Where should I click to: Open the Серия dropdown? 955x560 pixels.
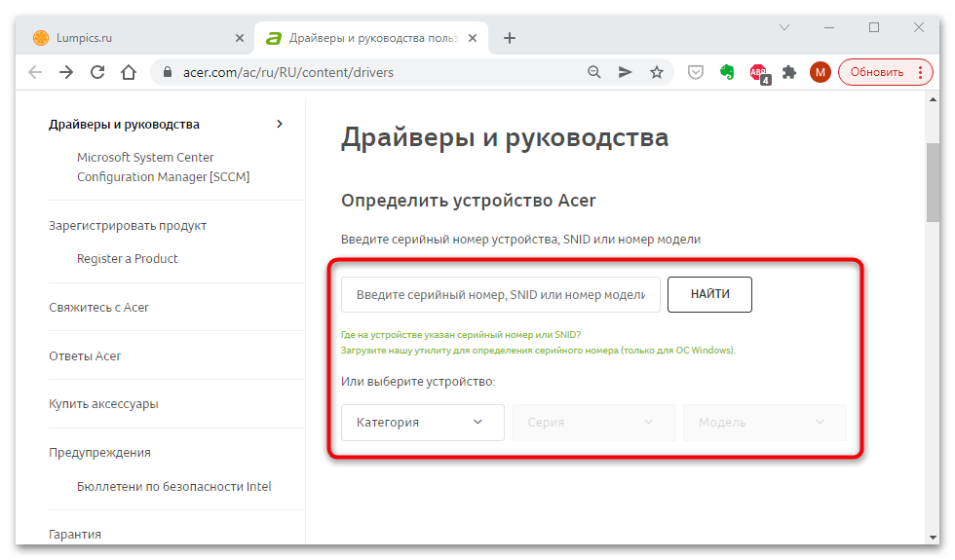(x=593, y=423)
